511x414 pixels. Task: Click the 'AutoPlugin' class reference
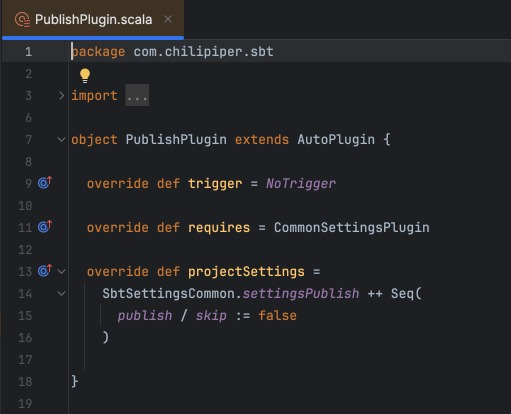tap(336, 140)
